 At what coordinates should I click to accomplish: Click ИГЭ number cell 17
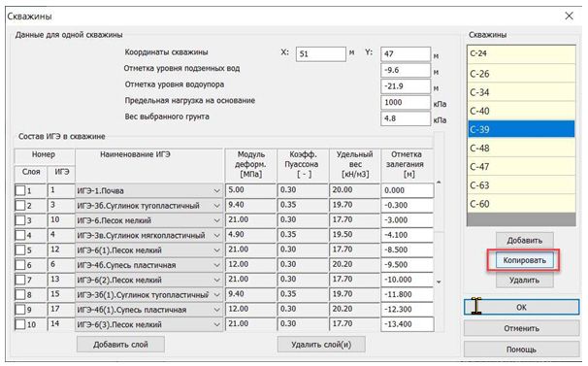61,310
